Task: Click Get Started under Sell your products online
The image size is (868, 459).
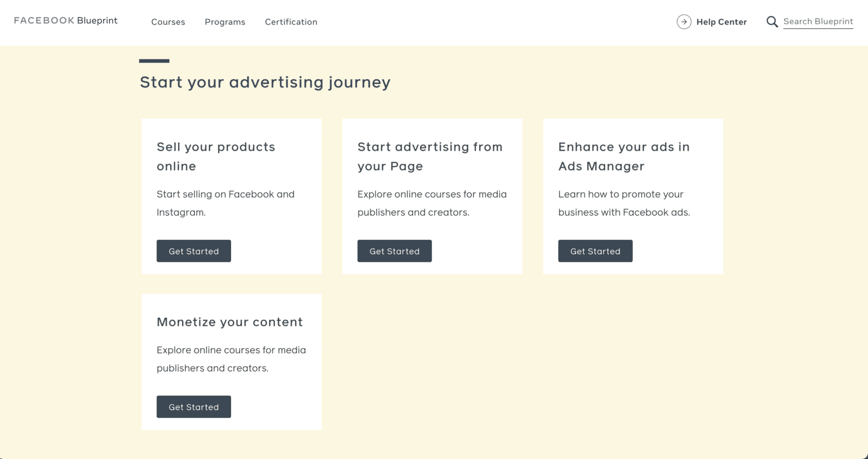Action: pyautogui.click(x=193, y=251)
